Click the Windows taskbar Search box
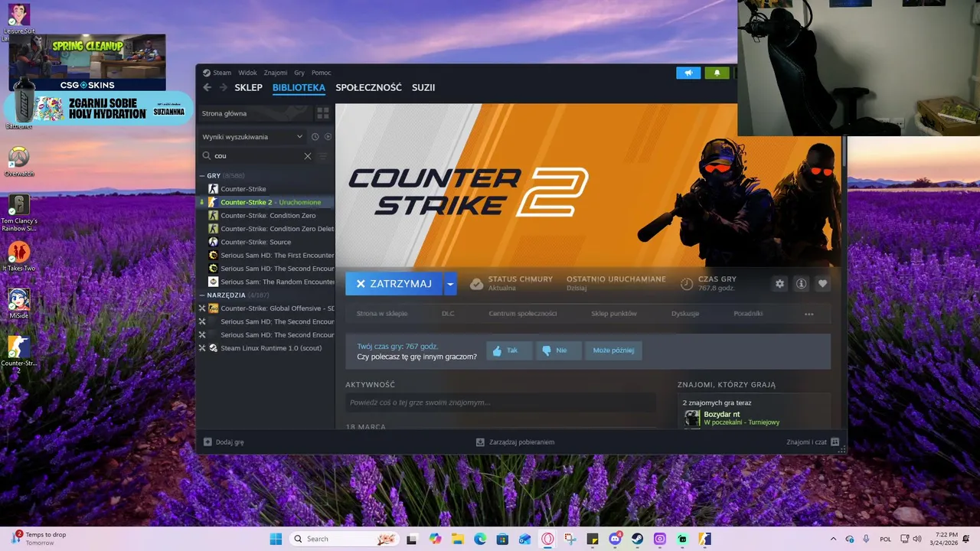The height and width of the screenshot is (551, 980). click(344, 539)
